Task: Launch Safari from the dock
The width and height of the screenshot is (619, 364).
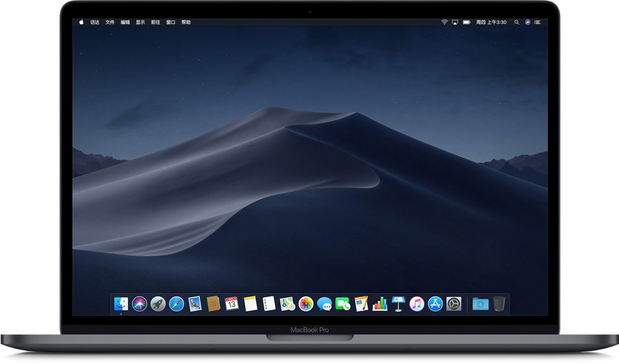Action: (176, 304)
